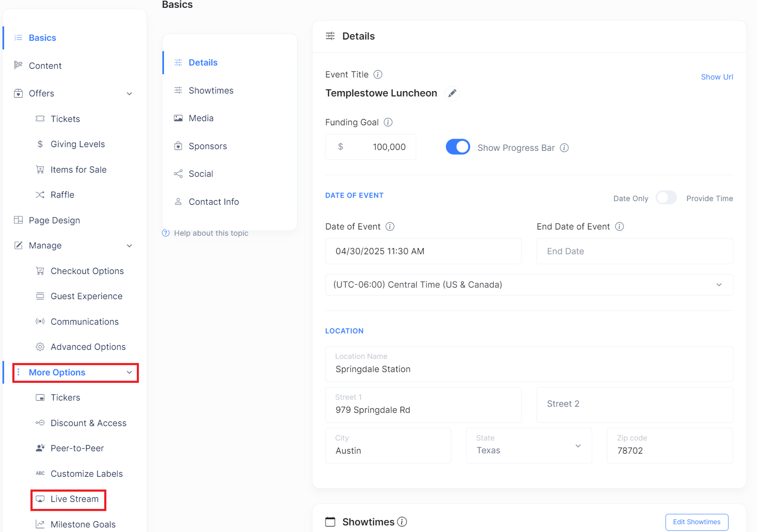
Task: Click the Show Url link
Action: [x=717, y=77]
